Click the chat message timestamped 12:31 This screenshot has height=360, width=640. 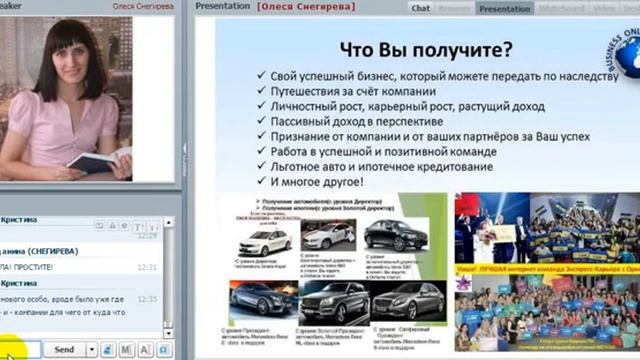pyautogui.click(x=79, y=267)
